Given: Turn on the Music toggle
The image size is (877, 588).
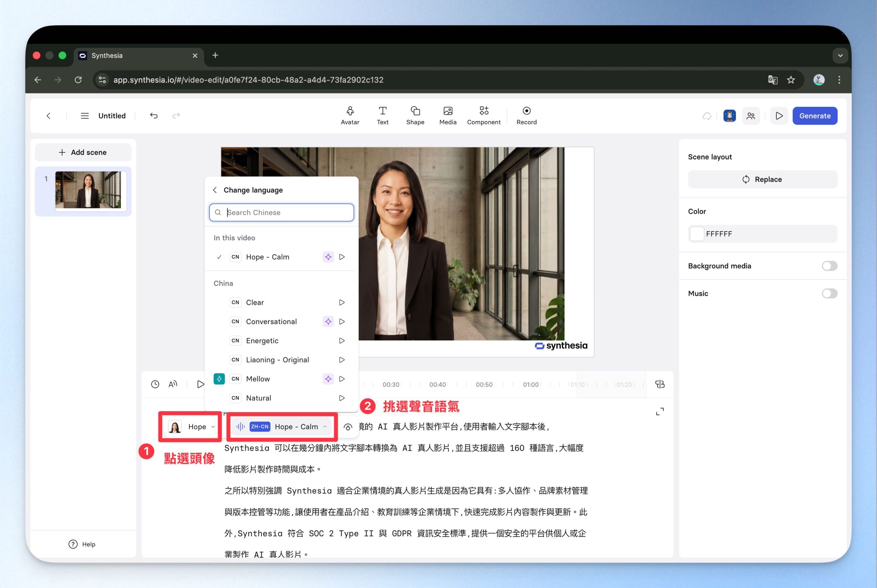Looking at the screenshot, I should pos(829,293).
